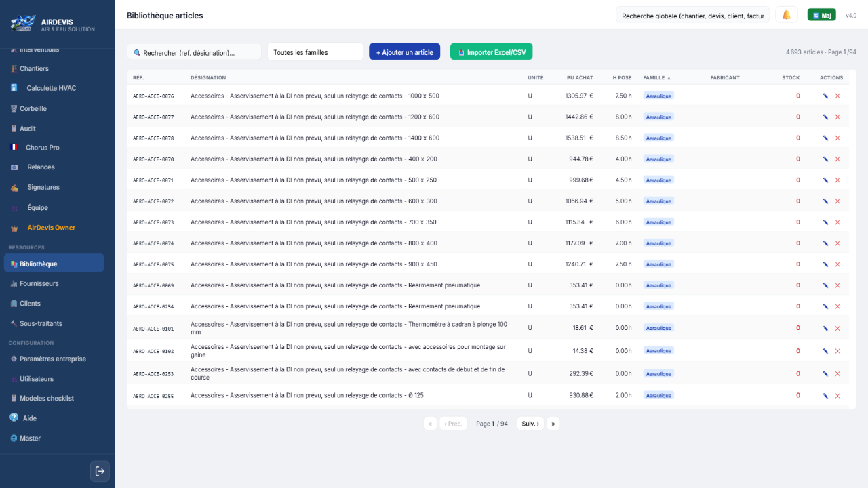Open Modeles checklist page
The width and height of the screenshot is (868, 488).
point(47,398)
